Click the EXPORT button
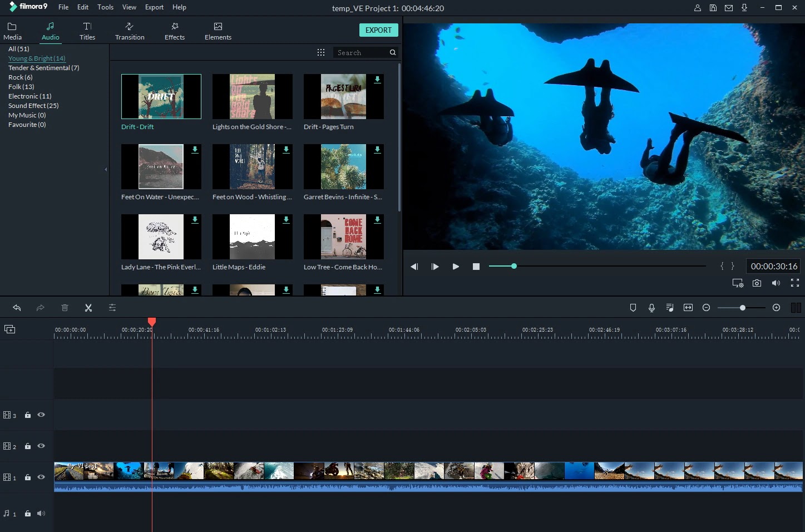 click(x=379, y=30)
